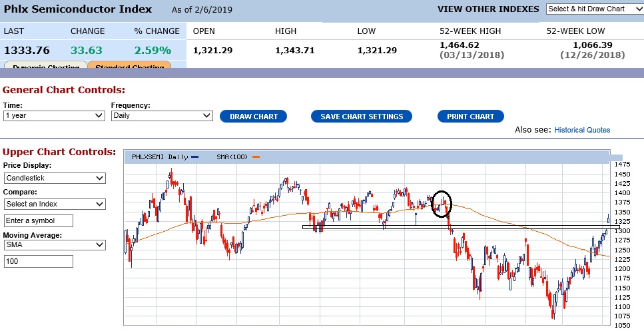Image resolution: width=644 pixels, height=335 pixels.
Task: Click the horizontal support rectangle on the chart
Action: pos(453,226)
